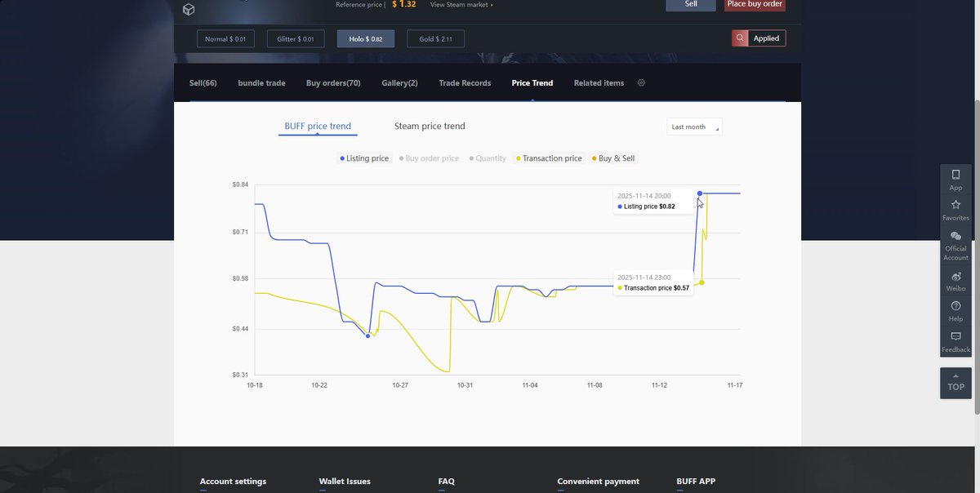
Task: Open the Help question mark icon
Action: coord(955,306)
